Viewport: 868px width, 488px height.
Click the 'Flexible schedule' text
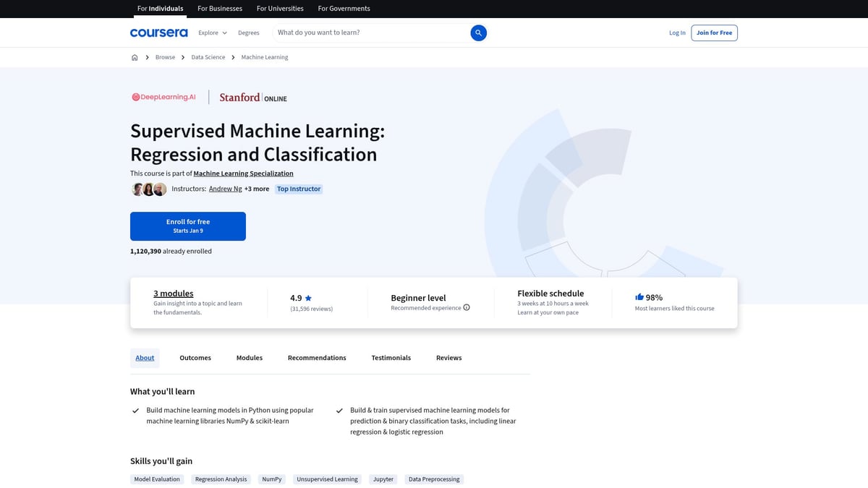tap(550, 294)
